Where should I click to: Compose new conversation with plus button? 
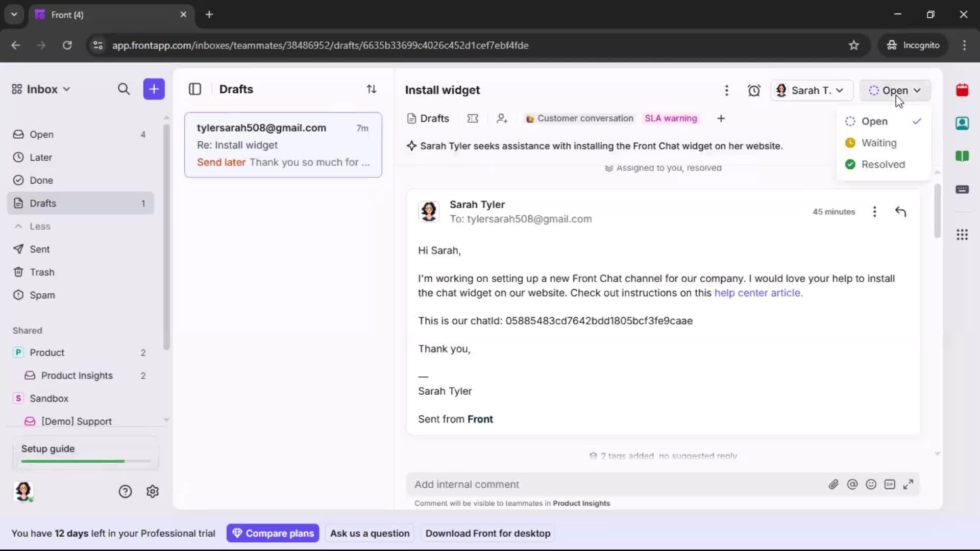[154, 89]
